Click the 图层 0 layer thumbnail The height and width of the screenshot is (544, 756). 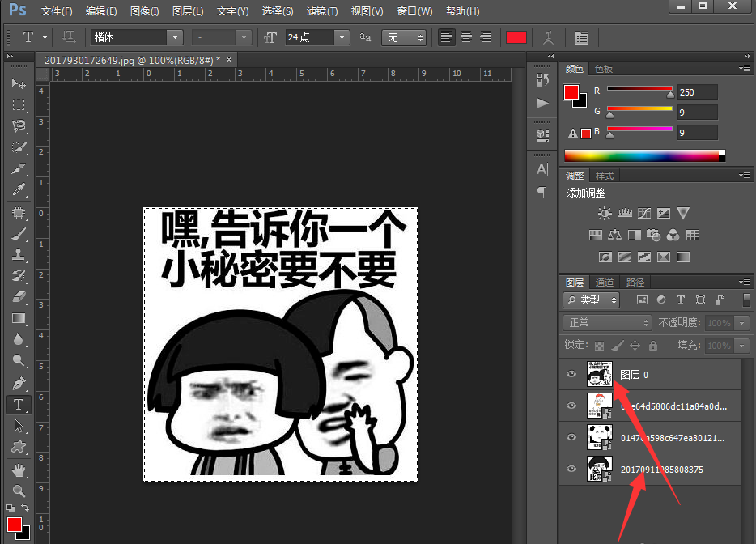tap(600, 374)
